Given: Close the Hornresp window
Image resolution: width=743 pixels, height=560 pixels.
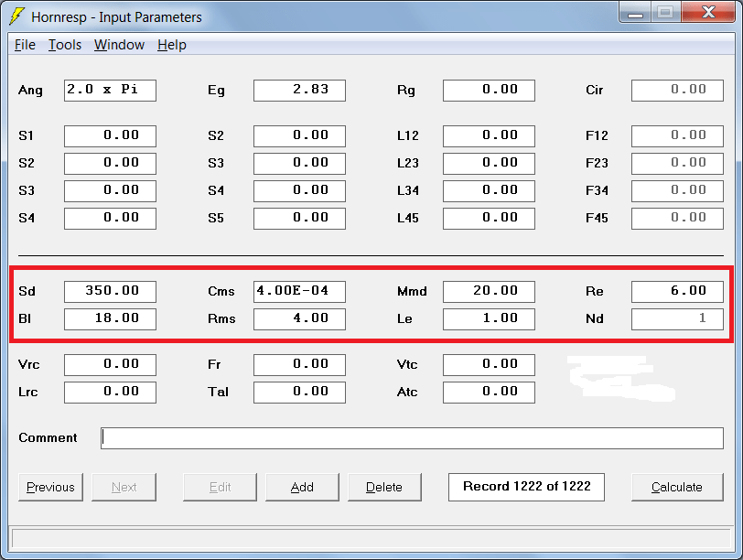Looking at the screenshot, I should [708, 12].
